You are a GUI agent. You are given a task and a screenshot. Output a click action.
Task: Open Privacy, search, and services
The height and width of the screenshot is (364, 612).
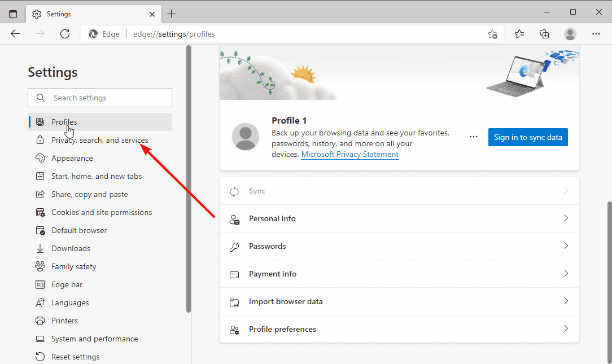point(99,140)
